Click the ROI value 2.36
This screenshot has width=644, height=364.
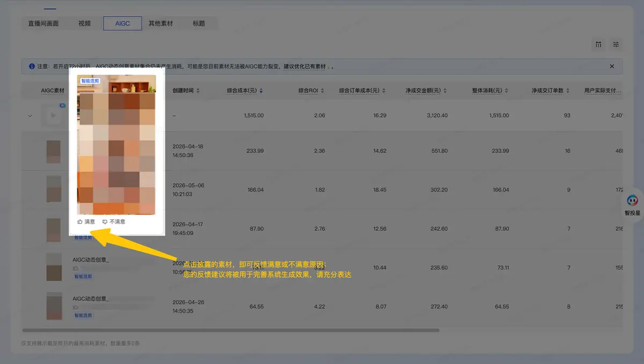(x=319, y=151)
